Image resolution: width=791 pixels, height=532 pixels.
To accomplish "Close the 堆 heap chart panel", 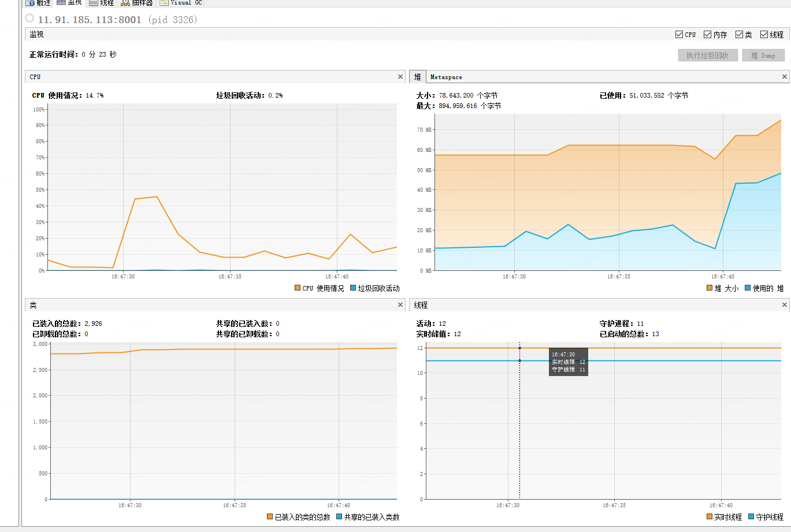I will tap(785, 76).
